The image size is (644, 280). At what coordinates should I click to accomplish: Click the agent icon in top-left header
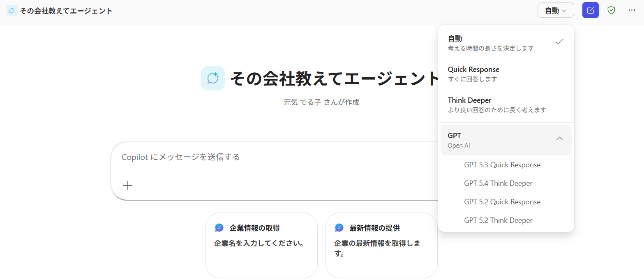[x=12, y=11]
